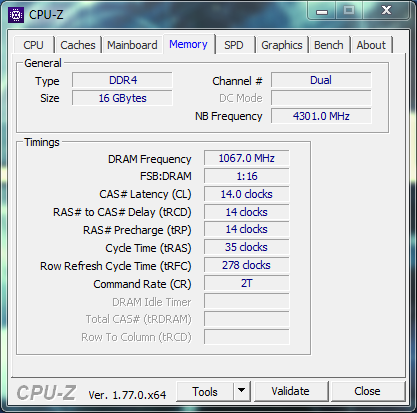417x413 pixels.
Task: Click the CPU-Z application icon in title bar
Action: 16,15
